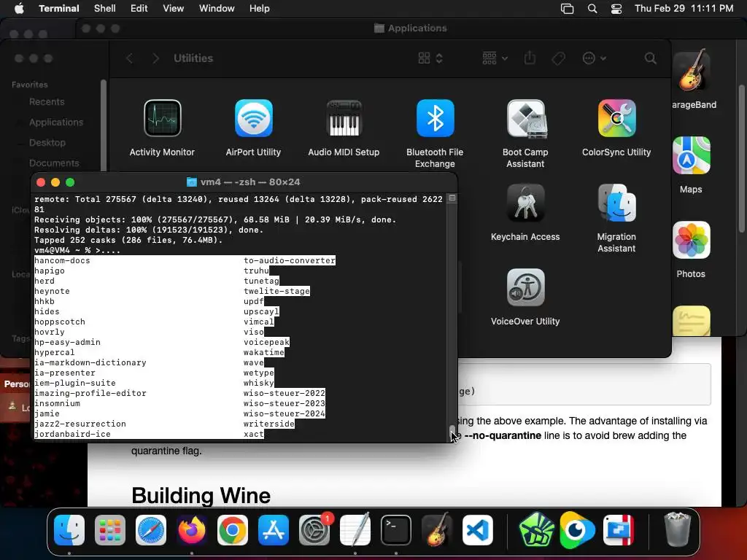747x560 pixels.
Task: Click the Share button in Finder toolbar
Action: coord(530,58)
